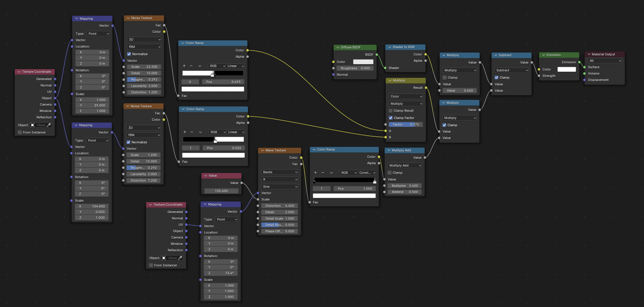The height and width of the screenshot is (307, 644).
Task: Click the eyedropper in the left Texture Coordinate node
Action: 48,125
